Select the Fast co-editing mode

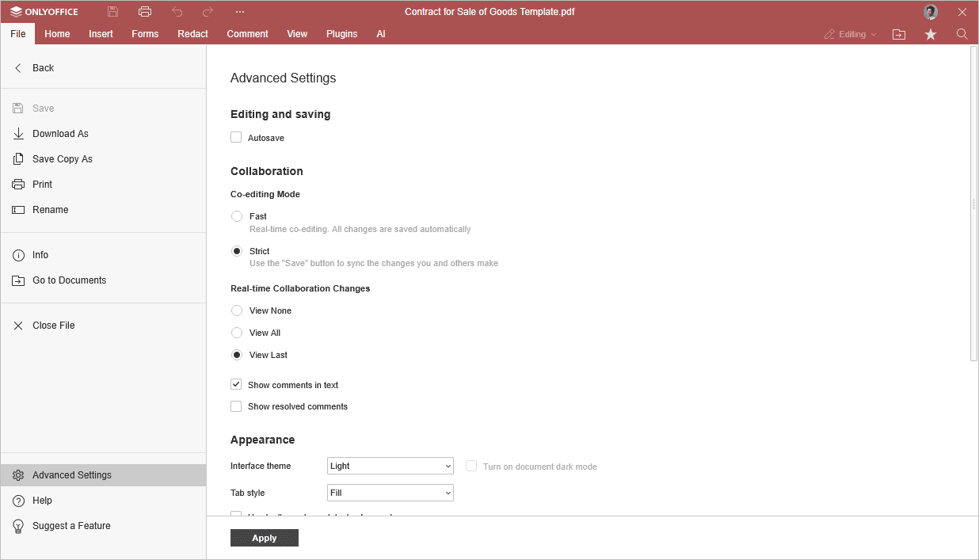point(237,216)
